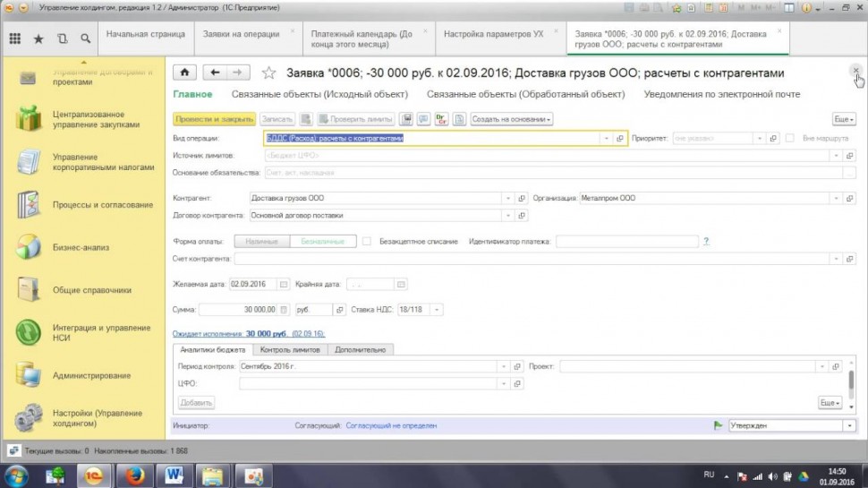This screenshot has width=868, height=488.
Task: Tick the Вне маршрута checkbox
Action: point(789,139)
